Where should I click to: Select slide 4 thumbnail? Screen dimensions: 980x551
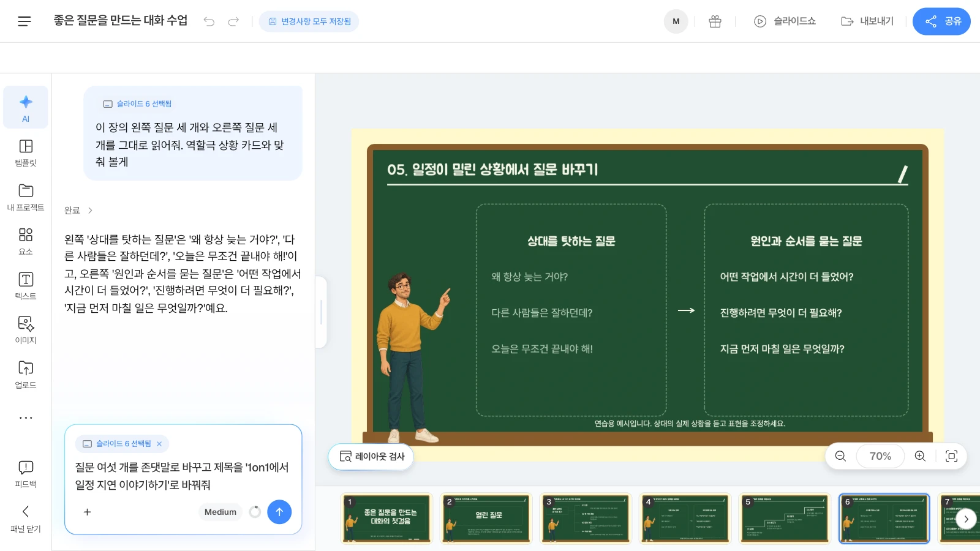tap(685, 519)
